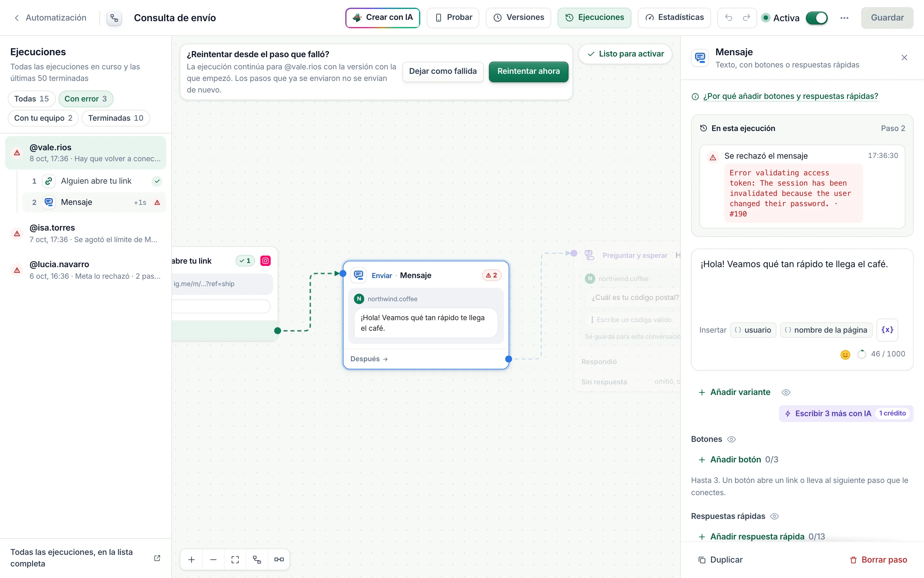Click the {x} insert variable button
Viewport: 924px width, 578px height.
(x=887, y=330)
